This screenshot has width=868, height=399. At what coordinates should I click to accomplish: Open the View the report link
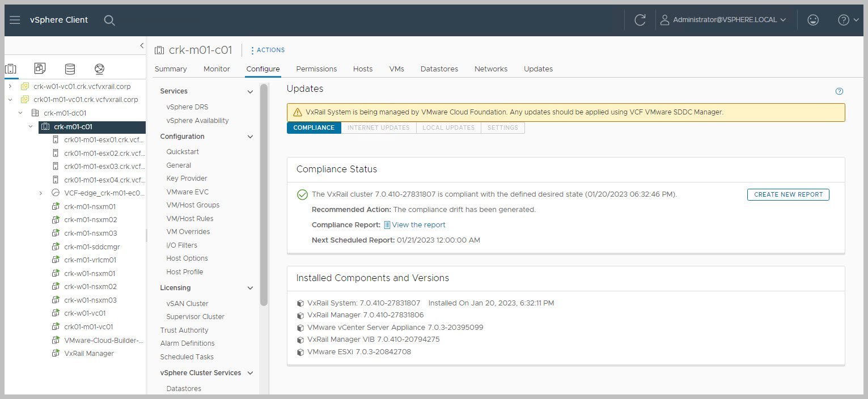418,224
